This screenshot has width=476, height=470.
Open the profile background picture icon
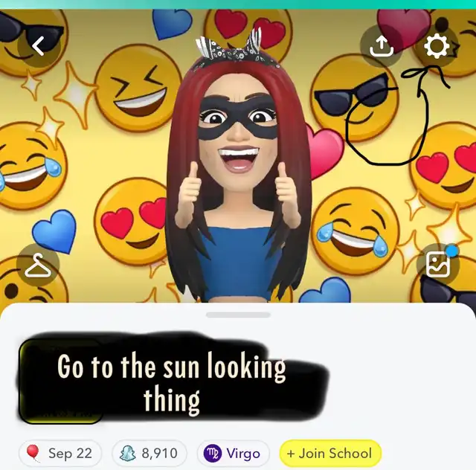pos(437,265)
